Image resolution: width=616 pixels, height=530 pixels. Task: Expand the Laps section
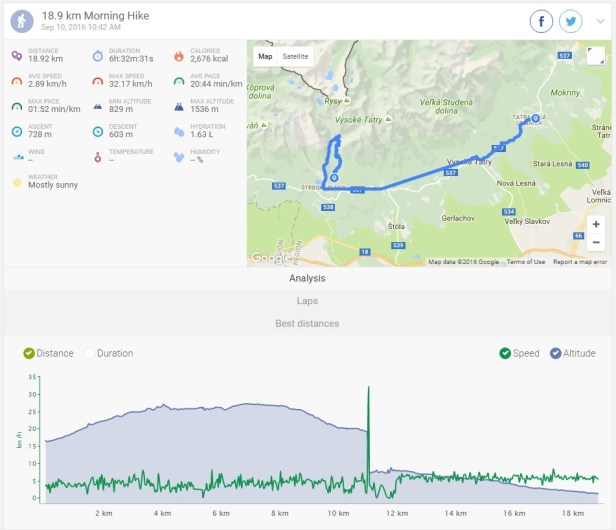[x=307, y=301]
